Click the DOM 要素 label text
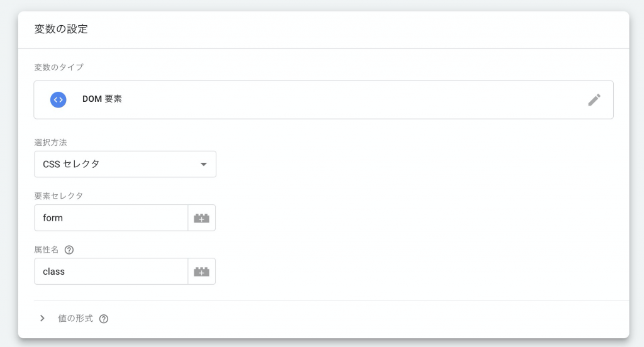The image size is (644, 347). (x=103, y=99)
